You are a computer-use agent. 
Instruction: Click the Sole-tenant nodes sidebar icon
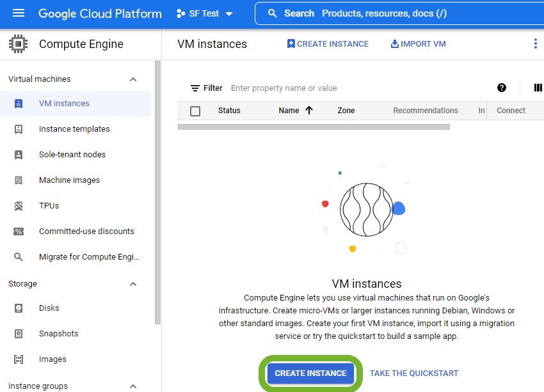19,155
